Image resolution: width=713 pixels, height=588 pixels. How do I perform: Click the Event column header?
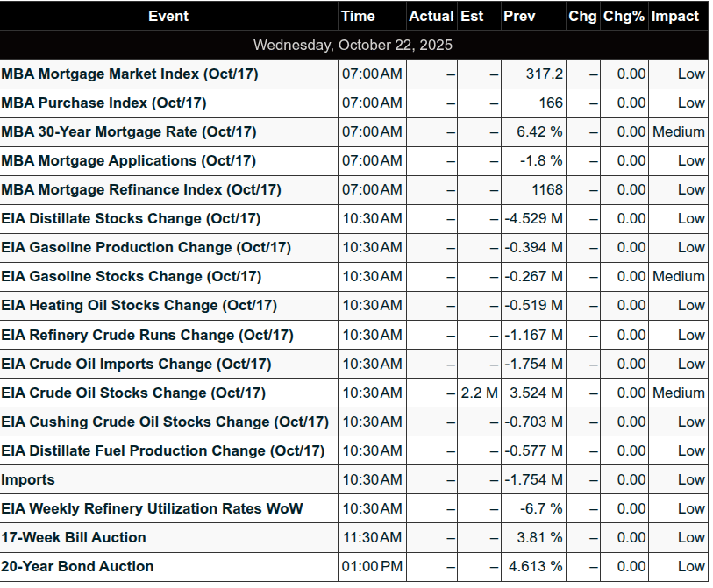[168, 16]
